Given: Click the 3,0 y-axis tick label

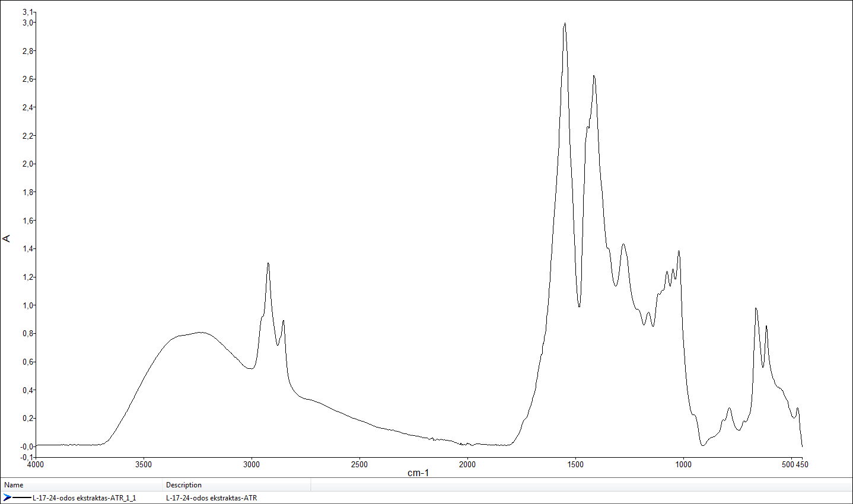Looking at the screenshot, I should click(x=28, y=23).
